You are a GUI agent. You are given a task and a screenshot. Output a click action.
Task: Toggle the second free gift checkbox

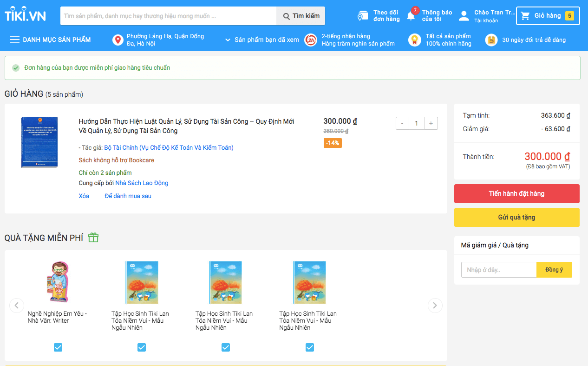pyautogui.click(x=142, y=347)
